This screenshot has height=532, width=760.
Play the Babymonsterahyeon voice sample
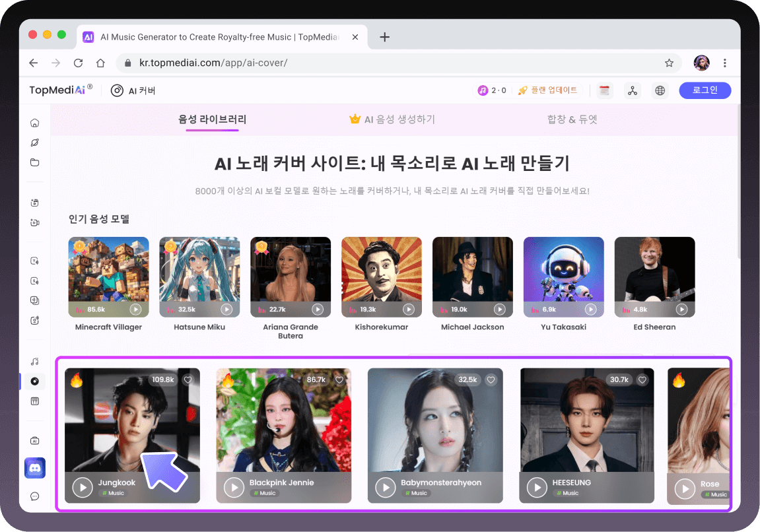tap(385, 488)
